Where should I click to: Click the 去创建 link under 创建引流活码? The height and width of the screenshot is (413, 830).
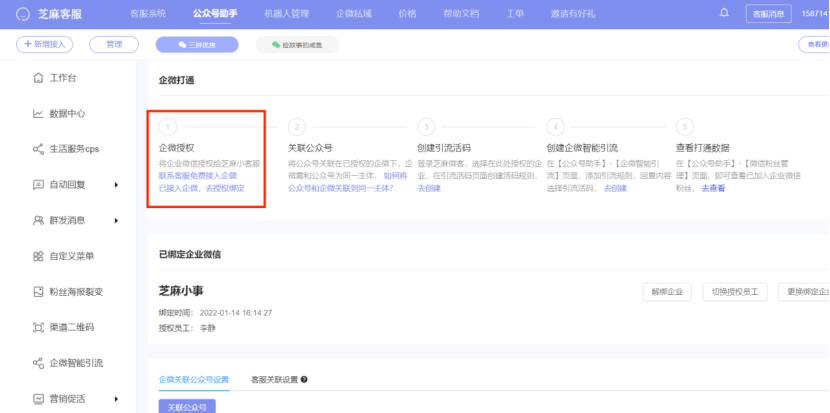(x=429, y=188)
